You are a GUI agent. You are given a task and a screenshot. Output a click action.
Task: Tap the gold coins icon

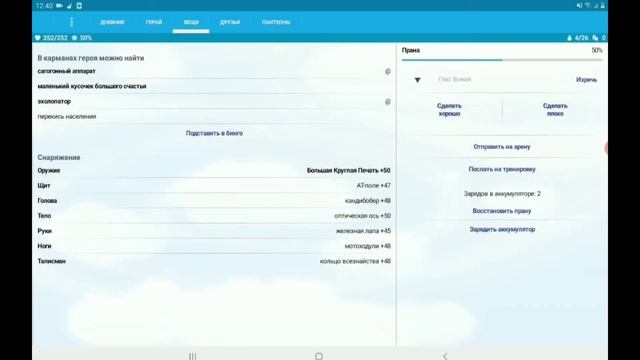pyautogui.click(x=595, y=38)
